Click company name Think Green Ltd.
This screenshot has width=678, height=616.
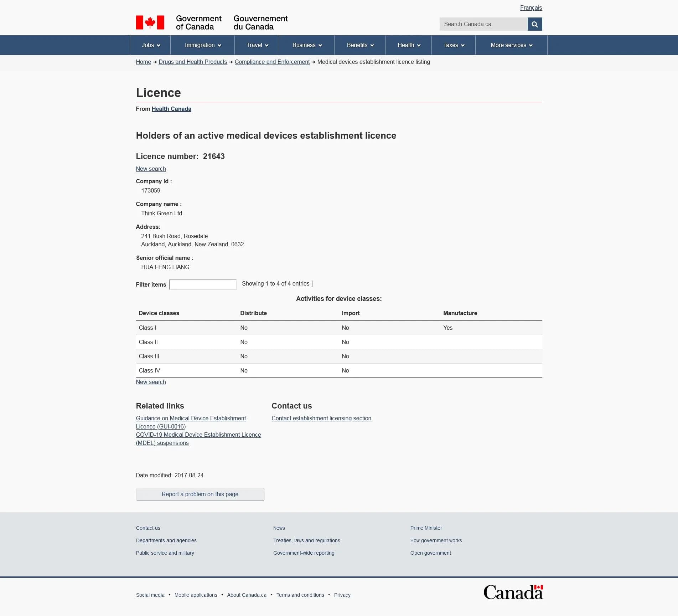click(x=162, y=214)
